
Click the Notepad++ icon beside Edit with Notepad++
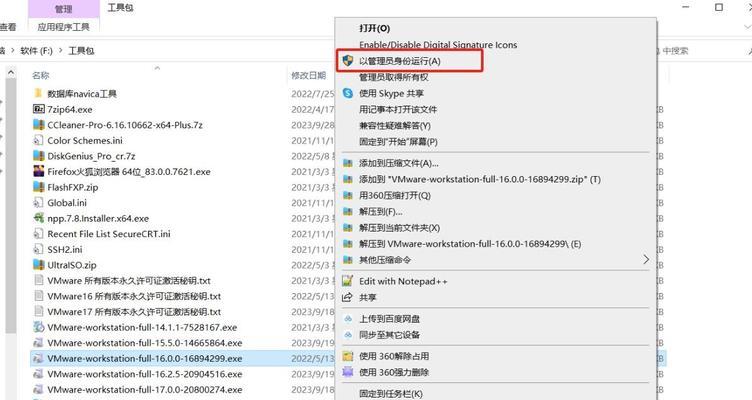(348, 281)
